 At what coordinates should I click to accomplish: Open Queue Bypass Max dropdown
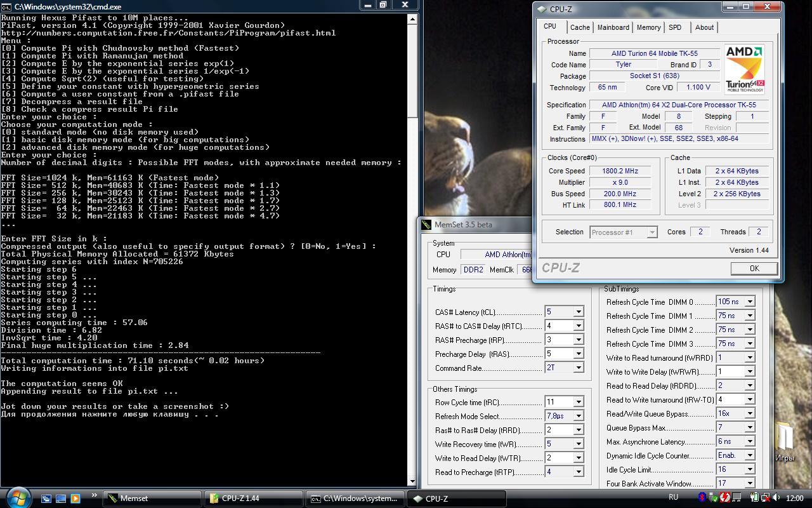750,427
